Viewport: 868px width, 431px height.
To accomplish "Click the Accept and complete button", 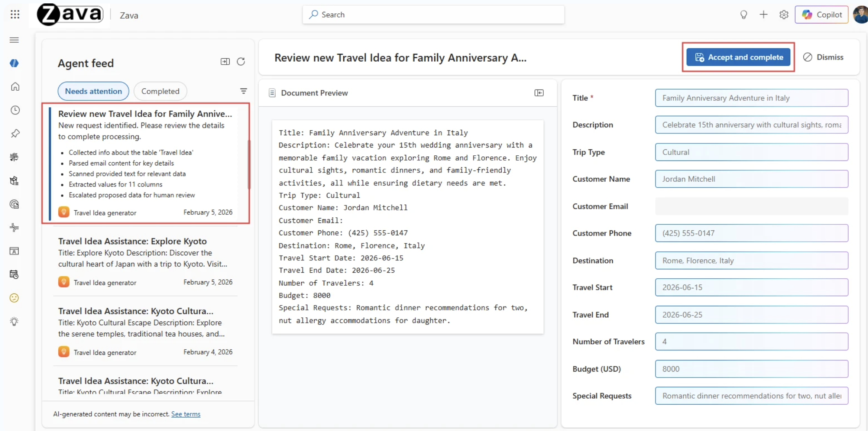I will 738,57.
